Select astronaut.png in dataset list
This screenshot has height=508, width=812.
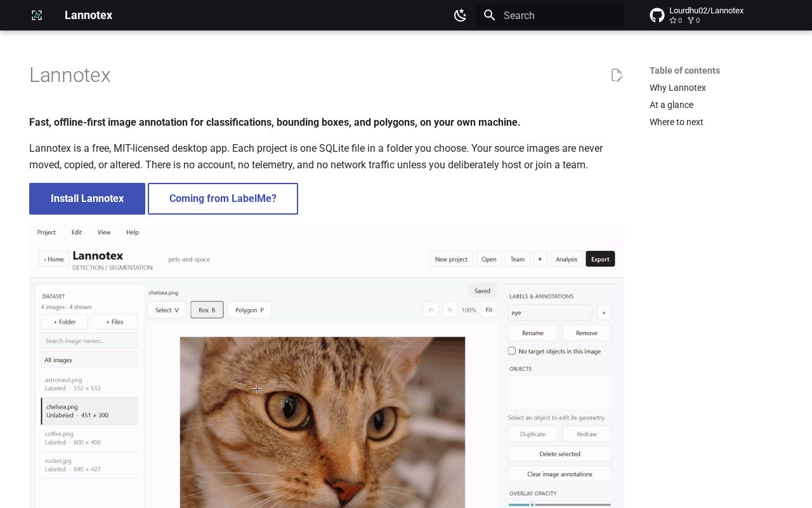pyautogui.click(x=89, y=384)
